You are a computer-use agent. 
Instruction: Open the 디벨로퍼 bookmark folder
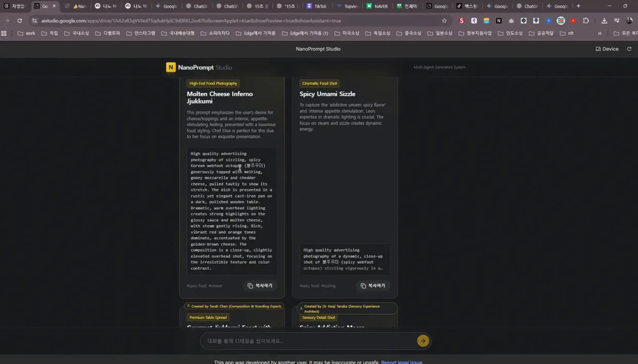click(x=108, y=33)
